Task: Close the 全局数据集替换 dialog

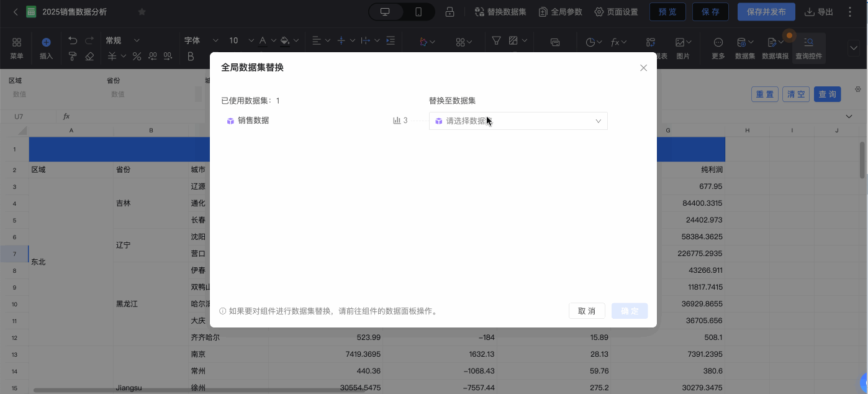Action: pos(643,68)
